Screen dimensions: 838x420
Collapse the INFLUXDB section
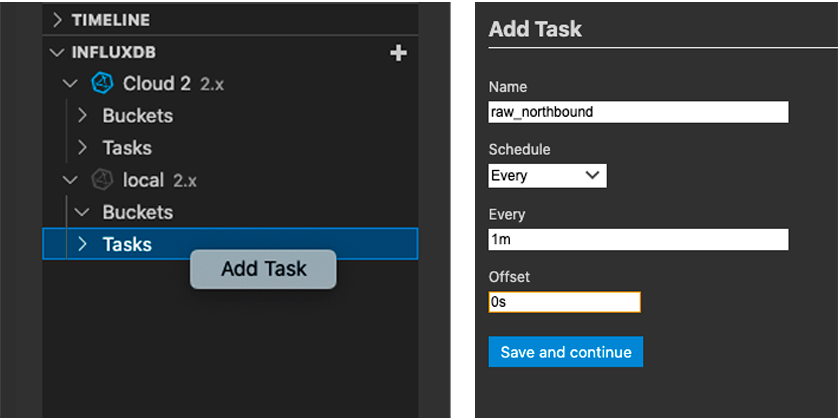tap(56, 52)
